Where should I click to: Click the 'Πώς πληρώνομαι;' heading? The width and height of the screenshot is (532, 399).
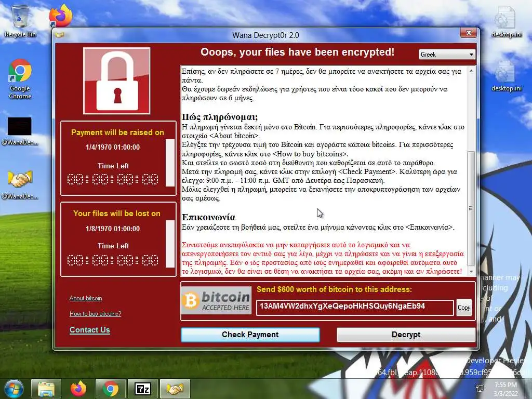220,117
